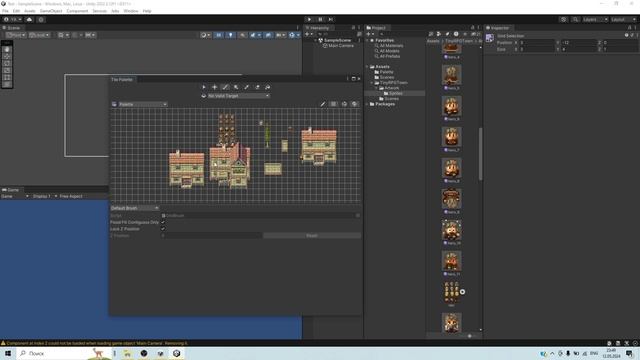This screenshot has height=360, width=640.
Task: Toggle the Lock Z Position checkbox
Action: click(163, 229)
